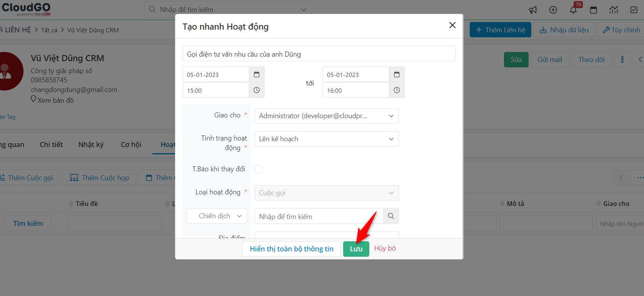
Task: Enable the T.Báo khi thay đổi checkbox
Action: pos(259,169)
